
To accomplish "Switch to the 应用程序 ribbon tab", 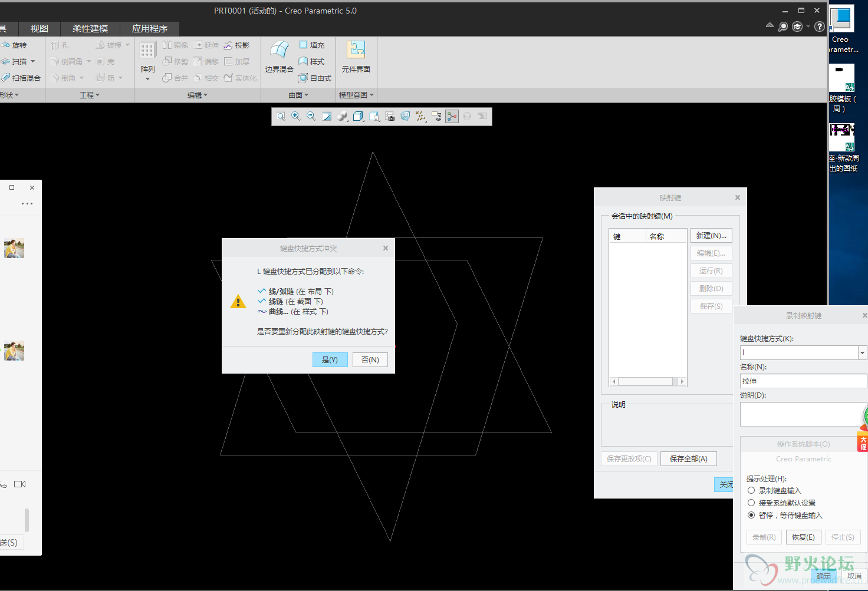I will [150, 28].
